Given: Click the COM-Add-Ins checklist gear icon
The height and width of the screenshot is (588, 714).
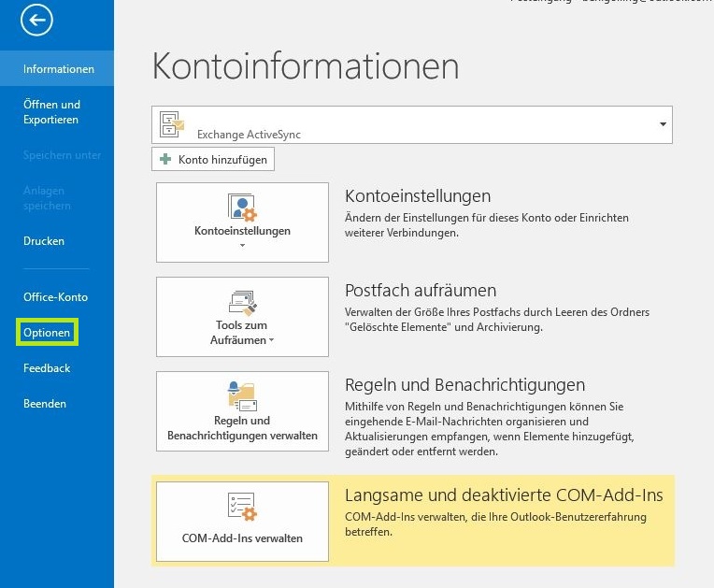Looking at the screenshot, I should click(242, 507).
